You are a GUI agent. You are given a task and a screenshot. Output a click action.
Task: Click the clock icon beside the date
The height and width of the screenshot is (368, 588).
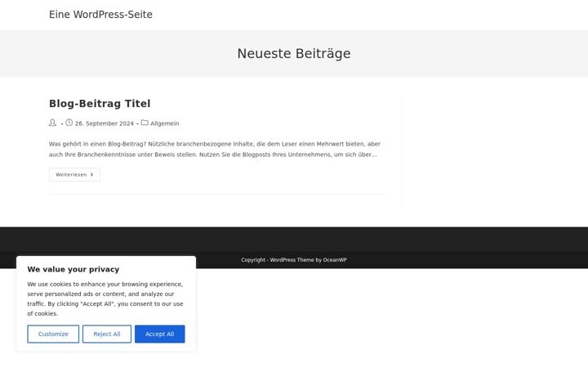[x=69, y=123]
